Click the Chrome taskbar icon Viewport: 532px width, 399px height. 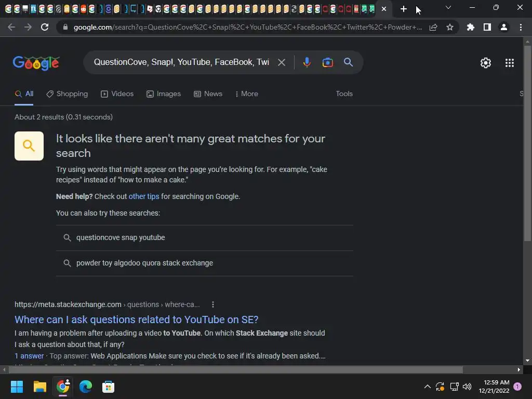[63, 387]
